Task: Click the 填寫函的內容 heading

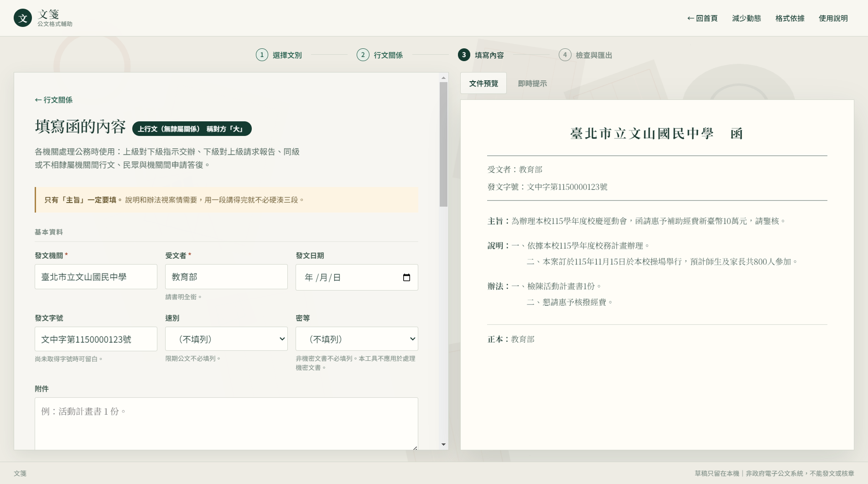Action: pos(80,127)
